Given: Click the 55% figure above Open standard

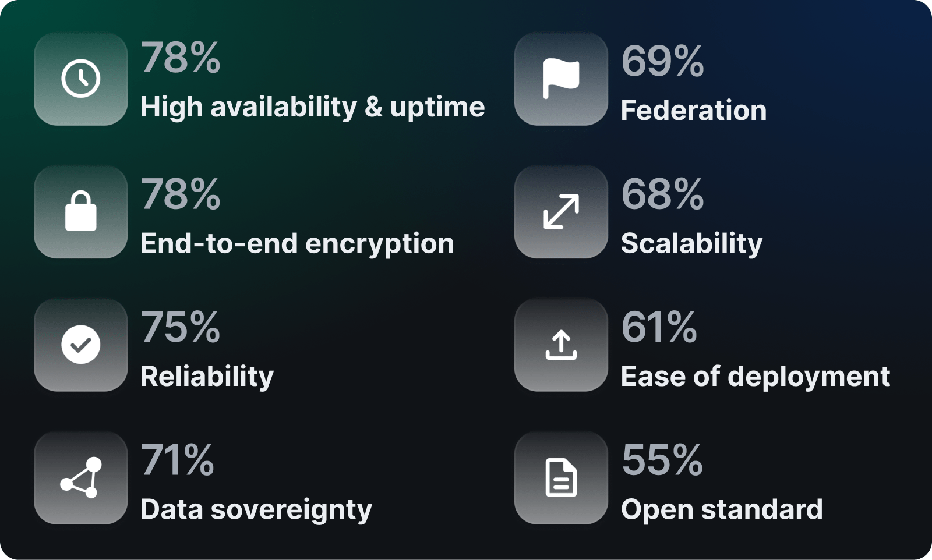Looking at the screenshot, I should coord(662,460).
